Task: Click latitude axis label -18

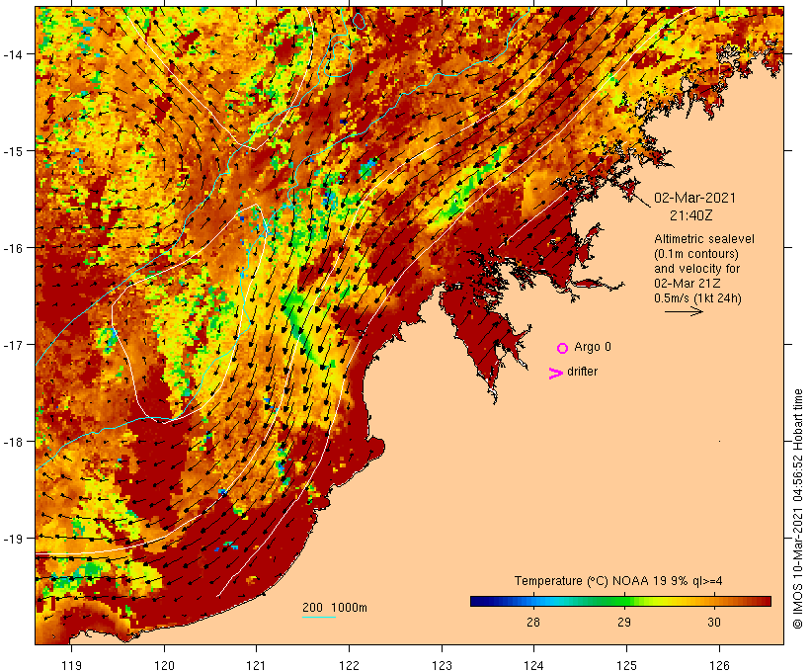Action: coord(12,442)
